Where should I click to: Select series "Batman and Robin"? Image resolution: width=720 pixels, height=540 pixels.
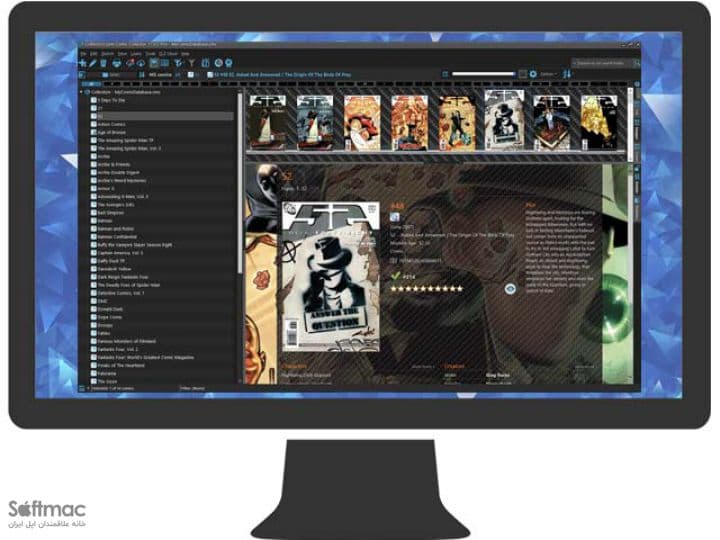[115, 229]
